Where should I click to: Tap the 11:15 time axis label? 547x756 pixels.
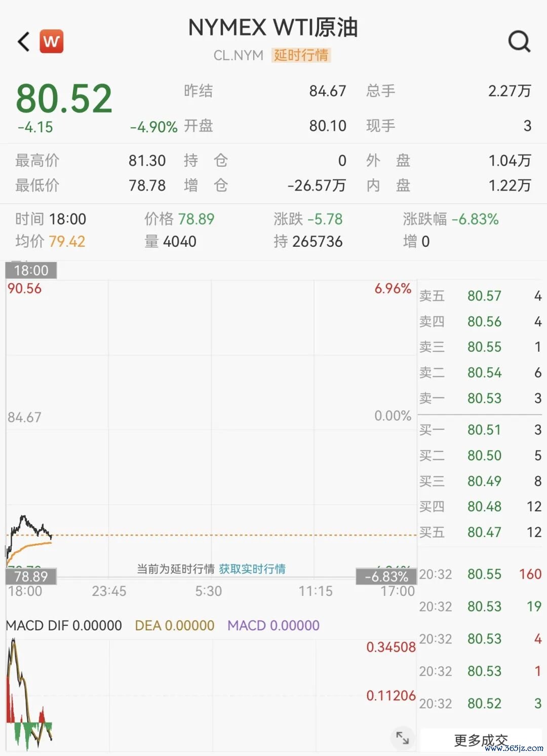tap(316, 591)
